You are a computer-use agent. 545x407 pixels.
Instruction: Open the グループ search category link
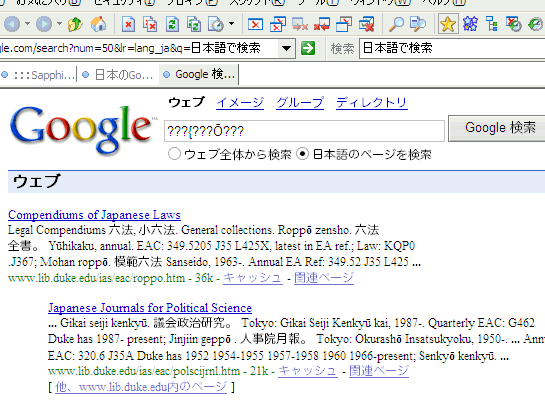[x=300, y=103]
